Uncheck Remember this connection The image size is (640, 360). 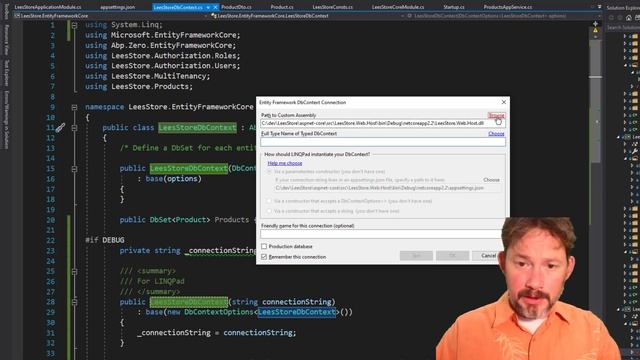(x=264, y=257)
